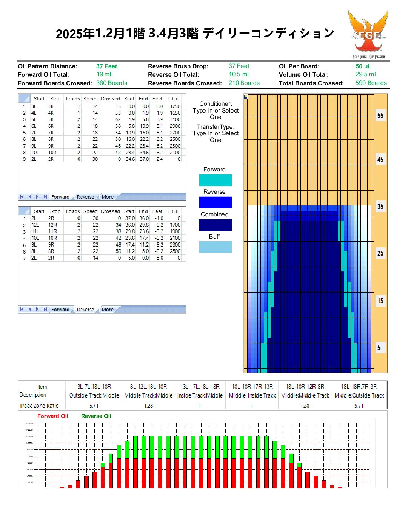Viewport: 411px width, 532px height.
Task: Click the '18L-18R:7R-3R' zone header
Action: (x=359, y=387)
